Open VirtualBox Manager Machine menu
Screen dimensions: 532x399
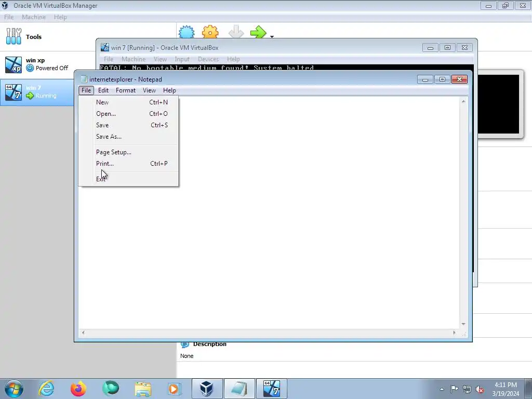pyautogui.click(x=34, y=17)
